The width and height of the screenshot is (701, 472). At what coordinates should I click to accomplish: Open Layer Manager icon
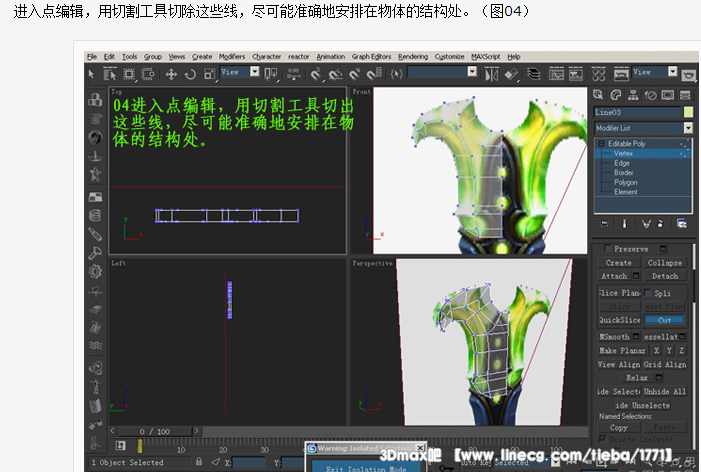(533, 74)
